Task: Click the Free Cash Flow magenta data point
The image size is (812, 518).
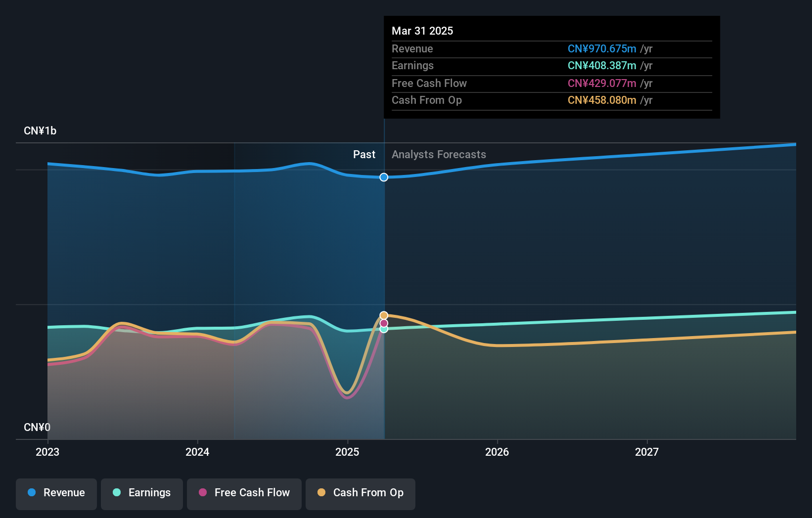Action: (384, 323)
